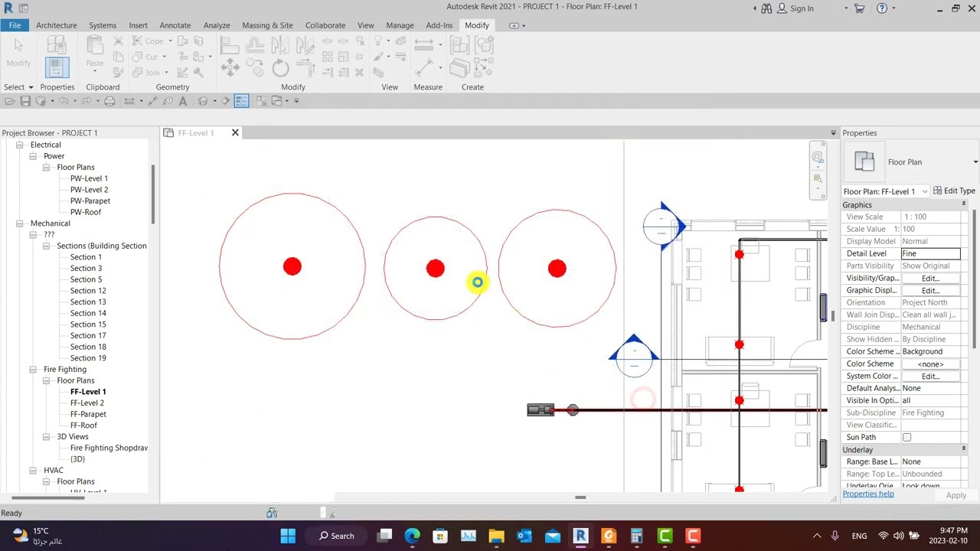Viewport: 980px width, 551px height.
Task: Click the Windows Start button on taskbar
Action: 288,536
